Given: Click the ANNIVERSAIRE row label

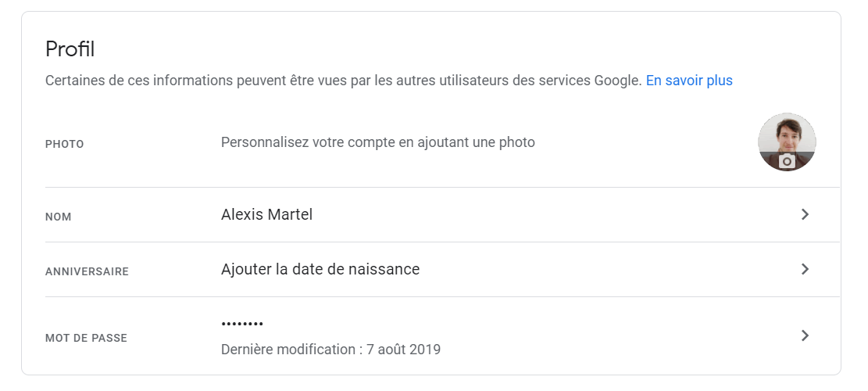Looking at the screenshot, I should tap(87, 271).
